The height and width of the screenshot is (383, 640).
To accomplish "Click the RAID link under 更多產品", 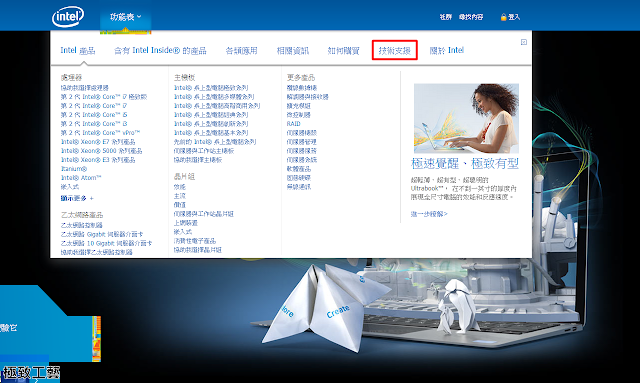I will click(293, 124).
